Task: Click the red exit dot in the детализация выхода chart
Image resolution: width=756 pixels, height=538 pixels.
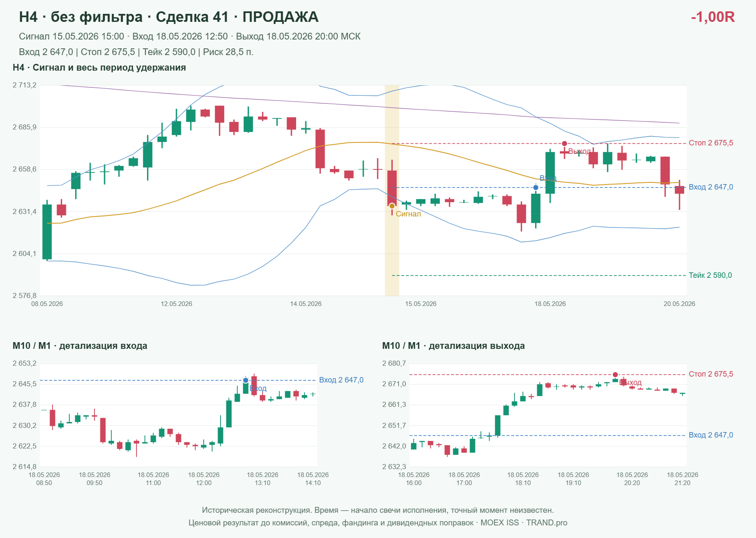Action: 615,374
